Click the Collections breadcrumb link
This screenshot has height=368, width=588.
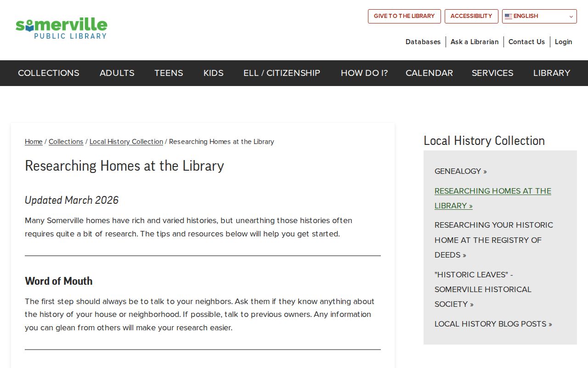point(66,142)
